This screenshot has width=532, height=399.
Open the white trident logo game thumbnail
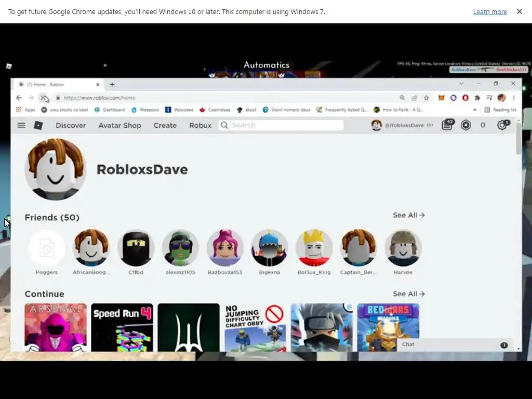coord(189,327)
